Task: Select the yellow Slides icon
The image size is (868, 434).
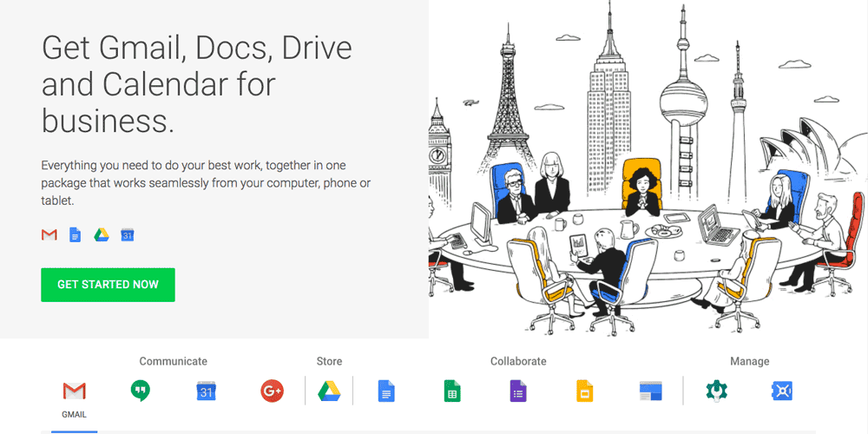Action: [x=584, y=391]
